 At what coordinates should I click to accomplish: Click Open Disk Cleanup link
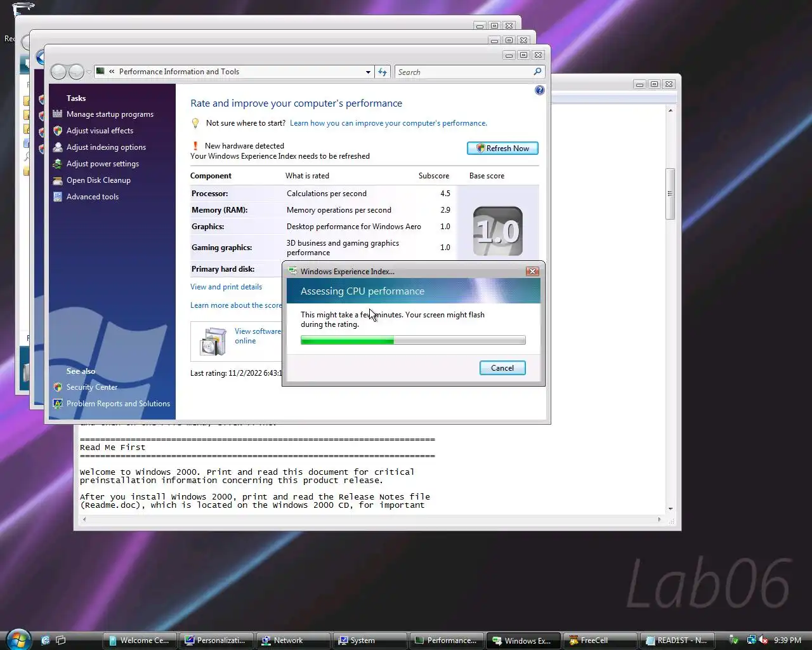98,180
